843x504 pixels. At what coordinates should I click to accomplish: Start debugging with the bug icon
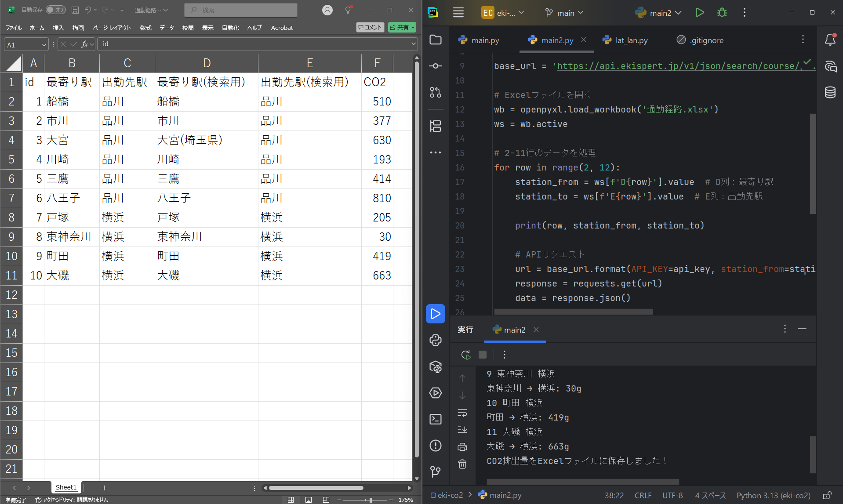(722, 13)
